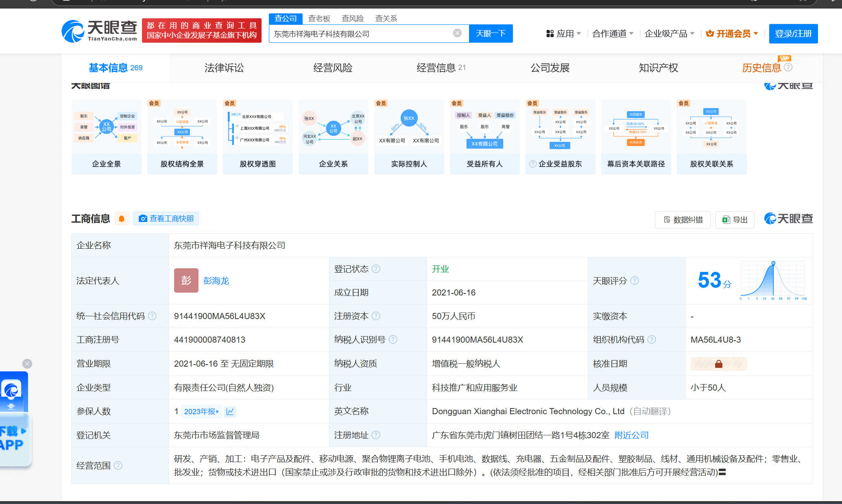
Task: Collapse the 经营范围 text toggle icon
Action: tap(723, 472)
